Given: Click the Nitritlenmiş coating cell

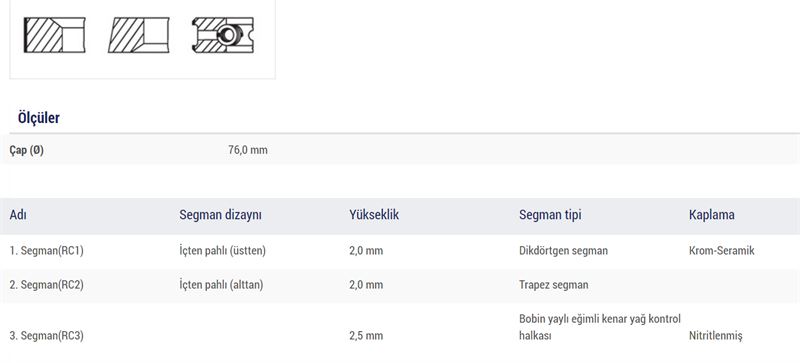Looking at the screenshot, I should tap(716, 336).
